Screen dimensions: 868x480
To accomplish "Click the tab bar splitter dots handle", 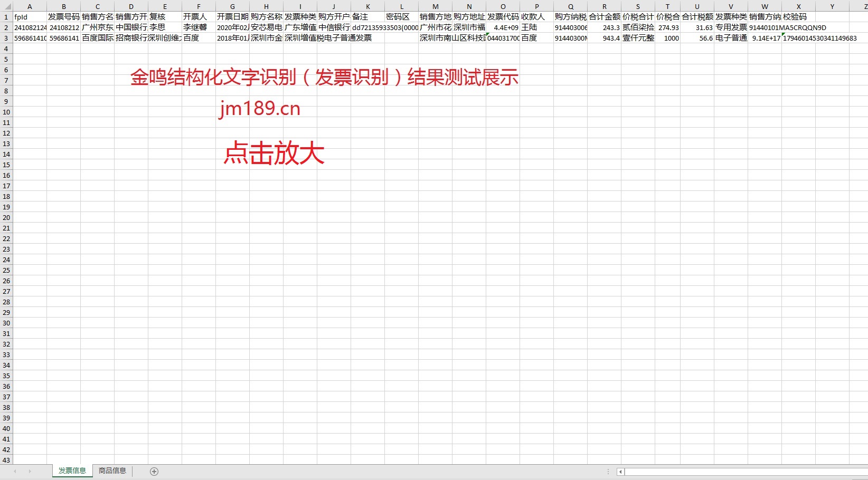I will coord(608,472).
